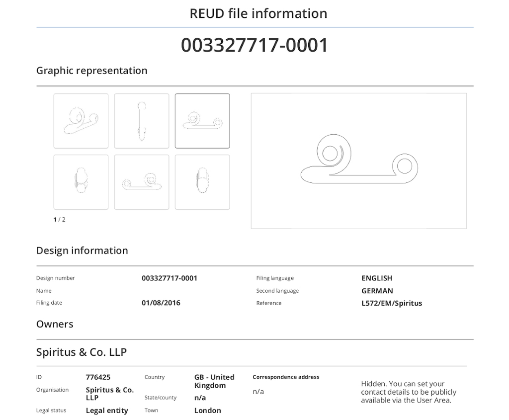Click the hidden contact details notice text
This screenshot has height=420, width=509.
[x=409, y=392]
